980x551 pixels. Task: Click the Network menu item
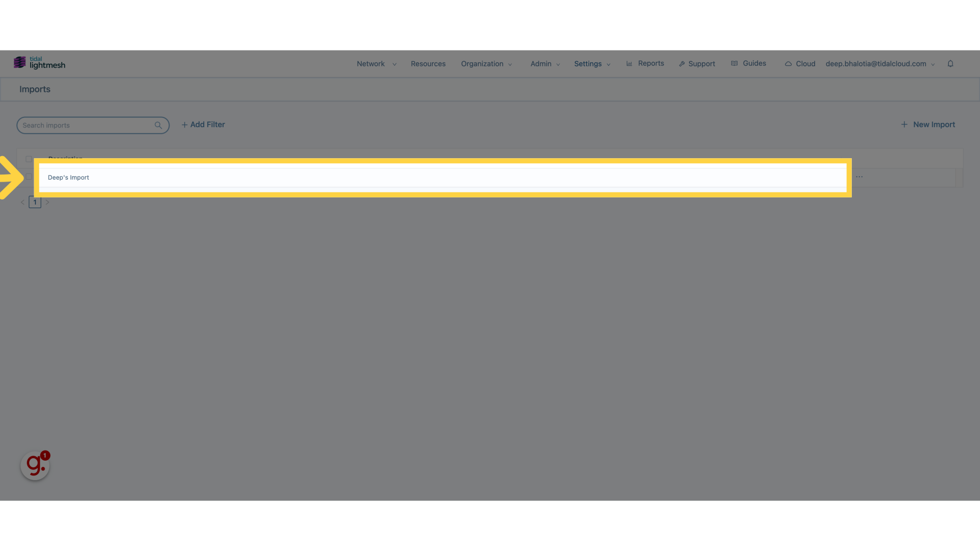[x=370, y=63]
